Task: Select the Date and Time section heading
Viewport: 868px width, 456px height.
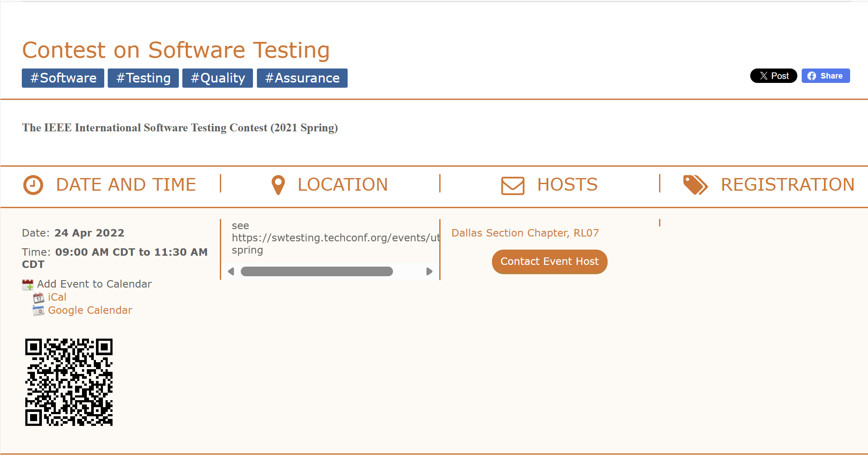Action: click(126, 185)
